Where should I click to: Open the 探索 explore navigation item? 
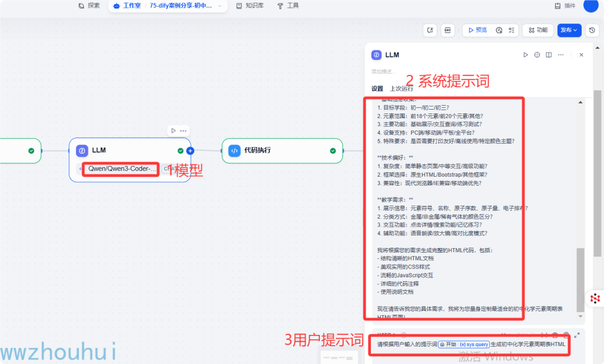89,6
